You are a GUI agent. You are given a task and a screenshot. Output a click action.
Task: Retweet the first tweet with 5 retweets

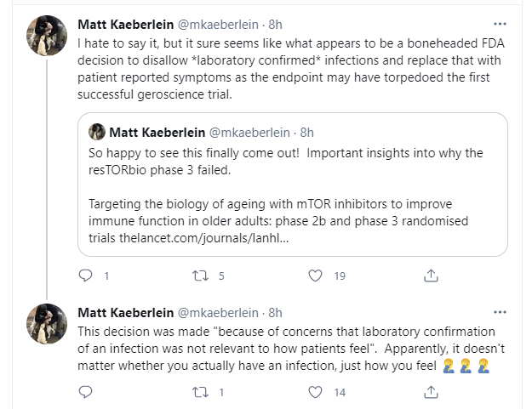199,276
